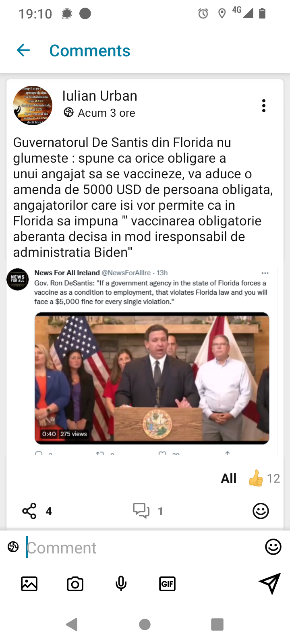This screenshot has height=644, width=290.
Task: Tap the thumbs-up likes count of 12
Action: [264, 478]
